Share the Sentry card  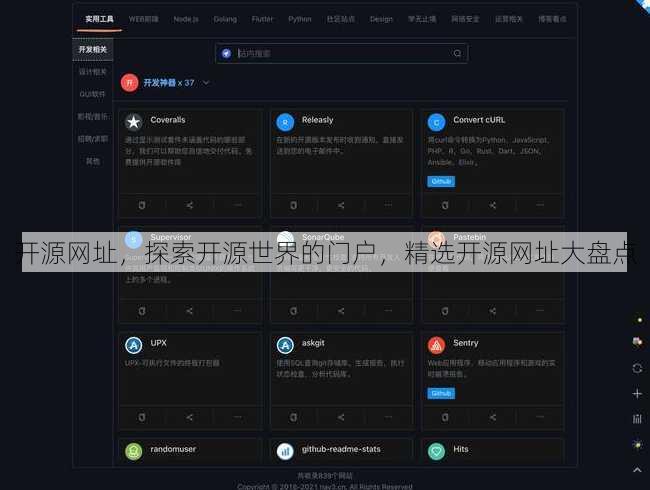tap(492, 417)
